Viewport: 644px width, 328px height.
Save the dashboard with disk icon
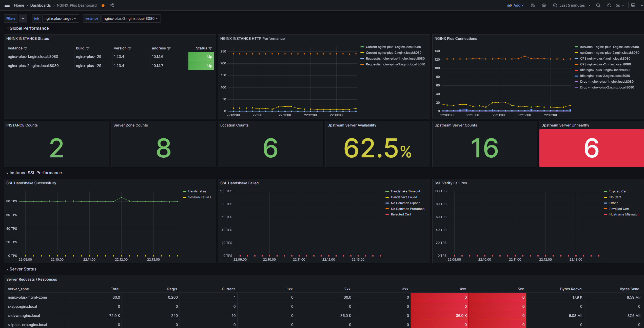(x=533, y=5)
